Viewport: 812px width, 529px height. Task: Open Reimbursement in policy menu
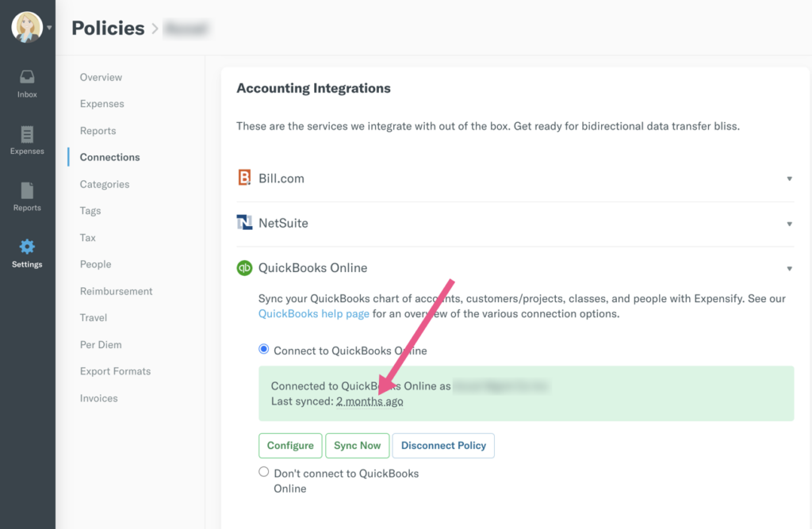click(x=116, y=291)
